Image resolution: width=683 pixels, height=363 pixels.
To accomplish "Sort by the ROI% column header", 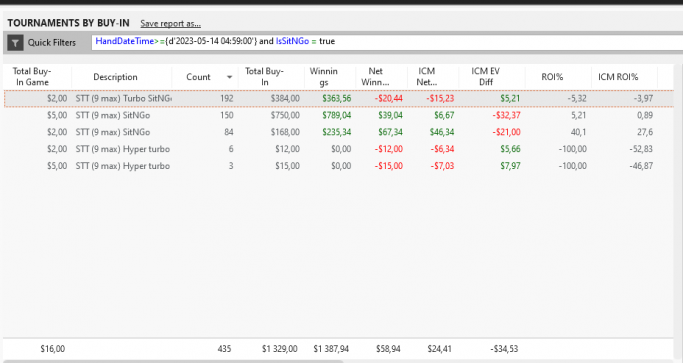I will tap(552, 77).
